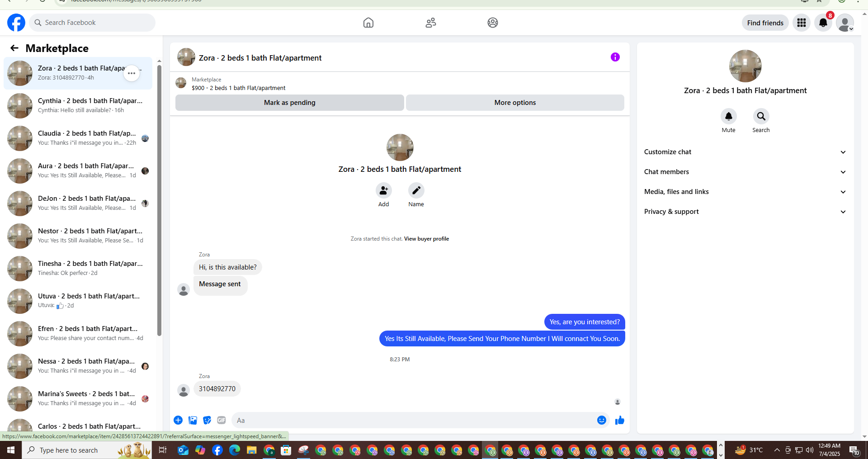Open Utuva's conversation
This screenshot has height=459, width=868.
point(78,301)
